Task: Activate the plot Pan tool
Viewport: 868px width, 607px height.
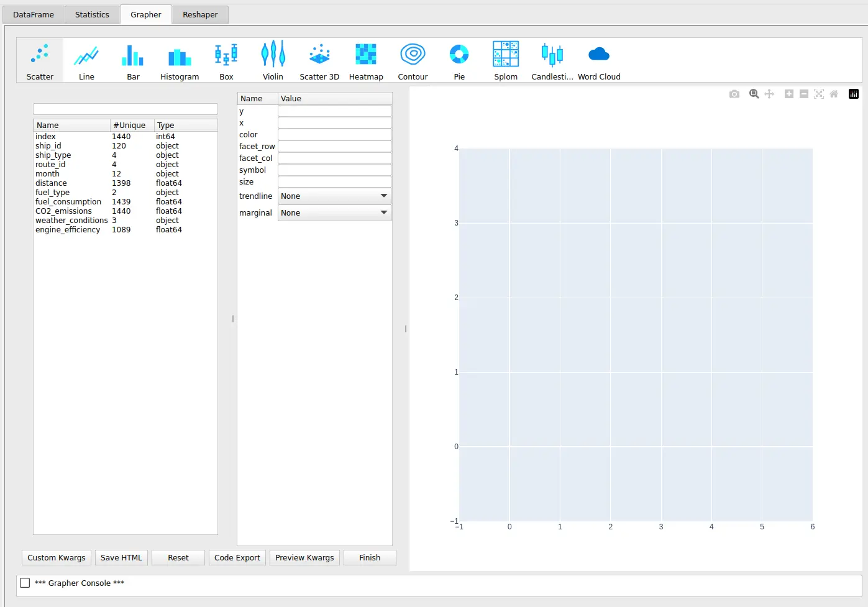Action: (x=769, y=94)
